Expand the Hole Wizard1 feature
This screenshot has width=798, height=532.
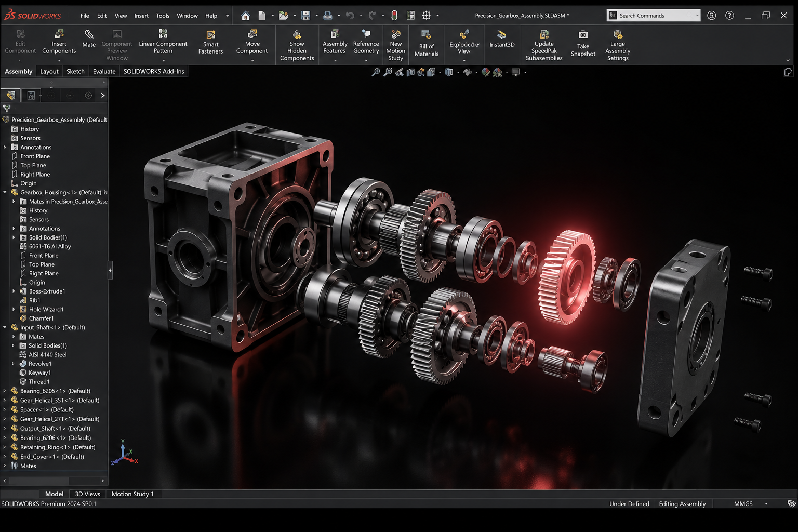14,309
